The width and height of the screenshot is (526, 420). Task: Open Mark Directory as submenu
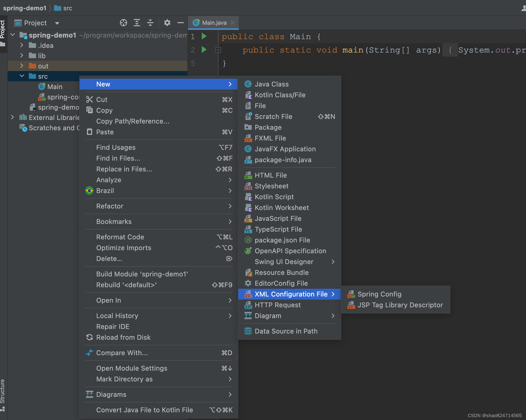click(x=159, y=379)
